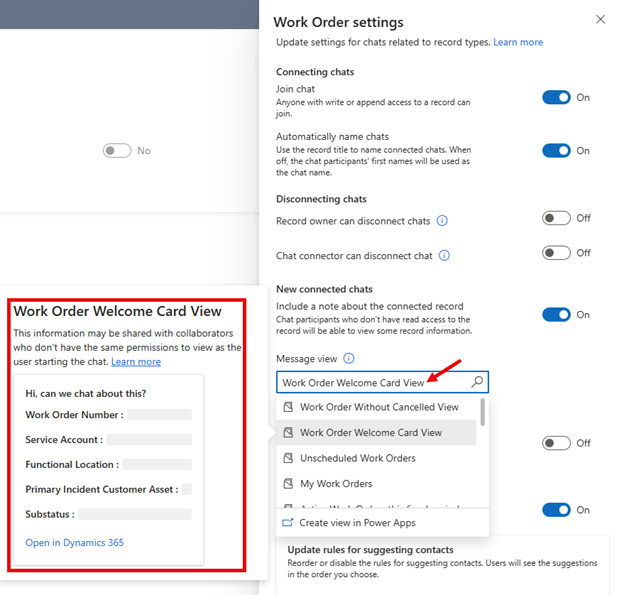Click the search magnifier in Message view field
Viewport: 624px width, 595px height.
(477, 382)
